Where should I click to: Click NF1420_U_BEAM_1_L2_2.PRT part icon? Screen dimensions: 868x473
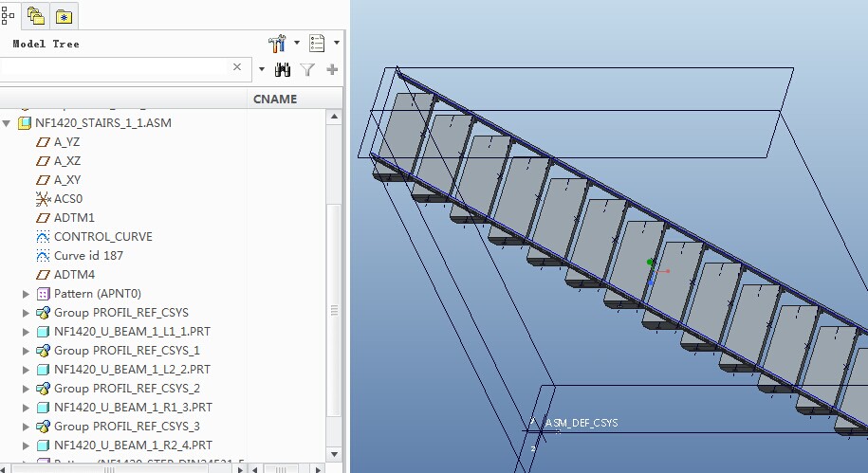(x=43, y=369)
